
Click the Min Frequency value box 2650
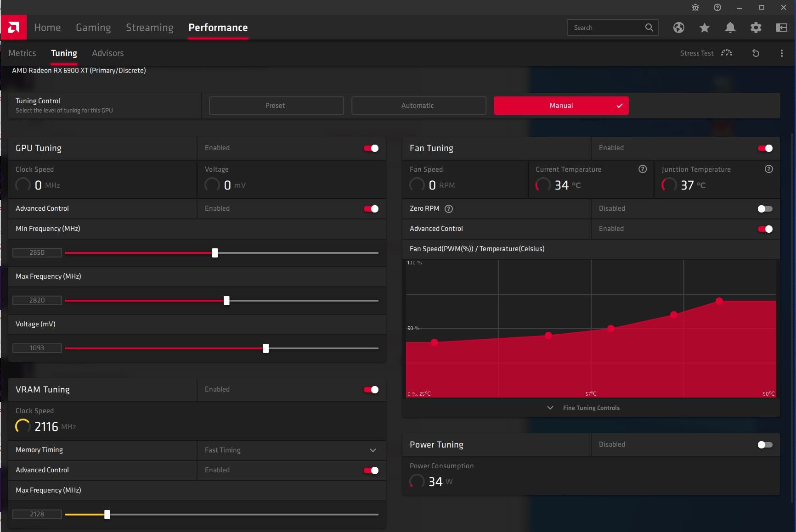coord(37,252)
